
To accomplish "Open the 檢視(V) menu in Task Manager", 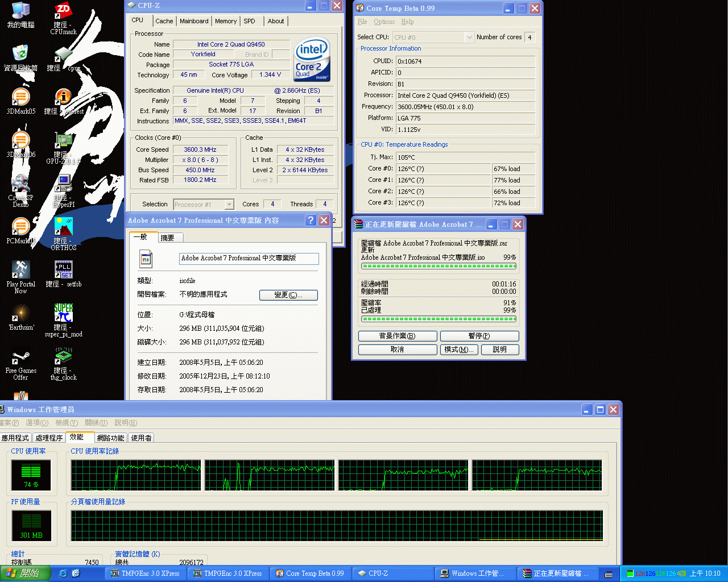I will (x=66, y=423).
